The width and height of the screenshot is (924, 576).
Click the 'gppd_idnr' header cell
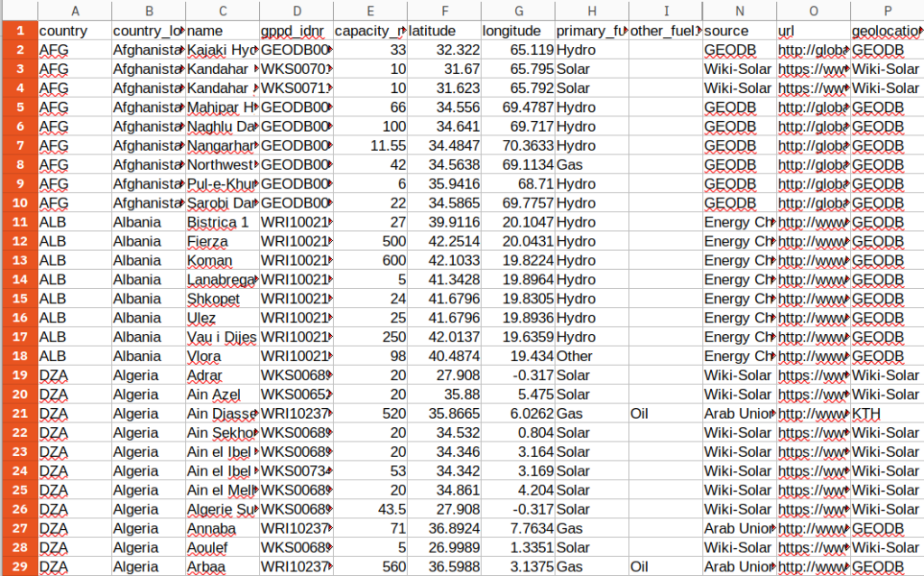[296, 31]
